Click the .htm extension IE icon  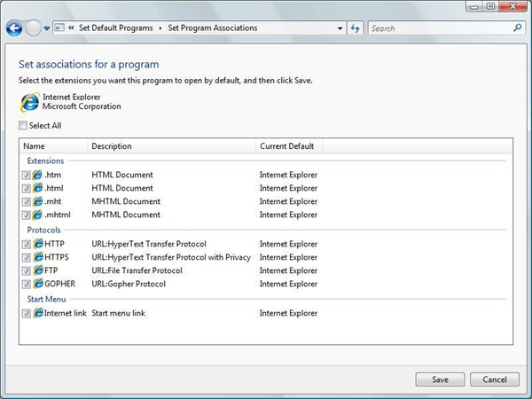[x=38, y=175]
